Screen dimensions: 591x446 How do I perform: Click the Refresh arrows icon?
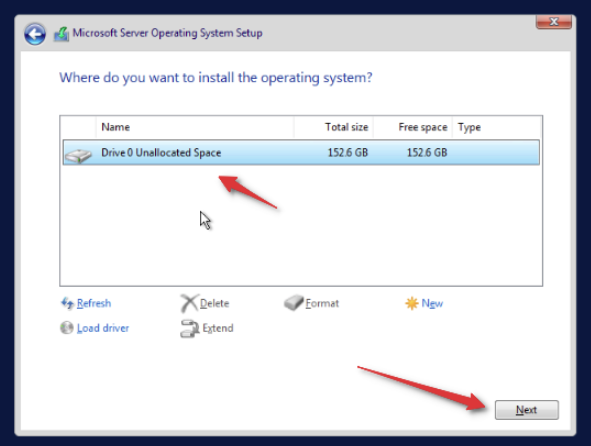click(x=67, y=303)
